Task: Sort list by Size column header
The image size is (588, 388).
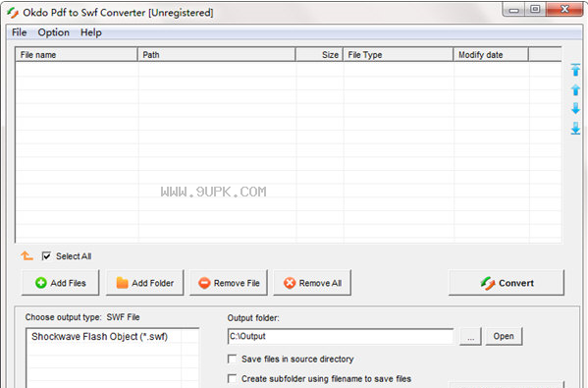Action: (x=319, y=55)
